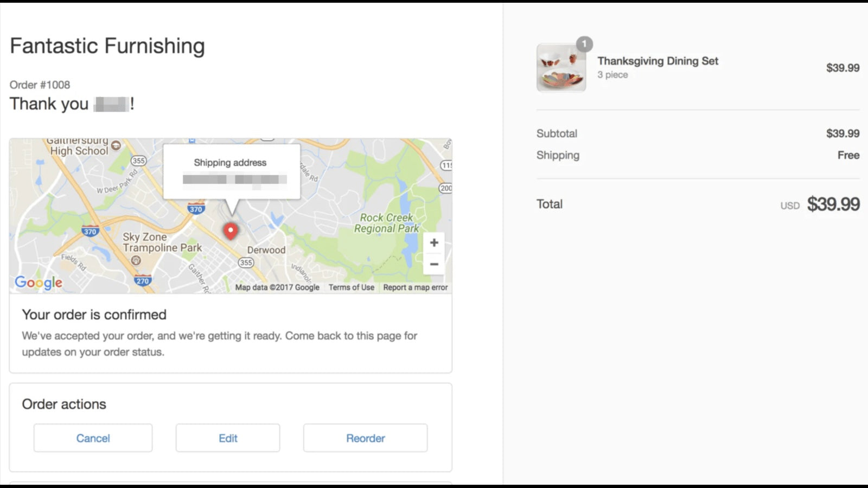The width and height of the screenshot is (868, 488).
Task: Click the I-270 highway shield
Action: pyautogui.click(x=143, y=281)
